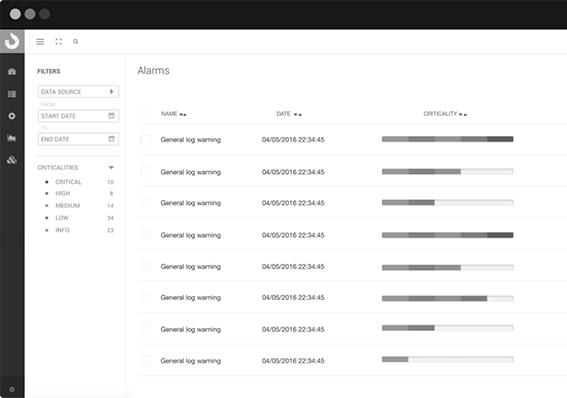Open the area chart sidebar icon
This screenshot has width=567, height=398.
tap(12, 138)
